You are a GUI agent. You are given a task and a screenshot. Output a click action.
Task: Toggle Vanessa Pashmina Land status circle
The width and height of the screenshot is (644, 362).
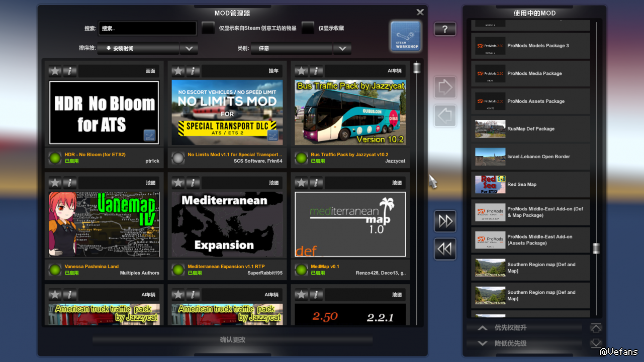click(55, 270)
